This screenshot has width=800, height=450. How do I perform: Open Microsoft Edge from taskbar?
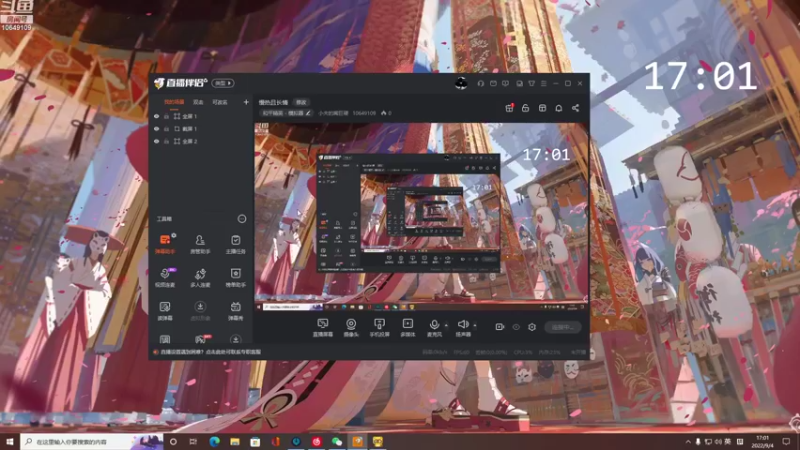pos(214,442)
